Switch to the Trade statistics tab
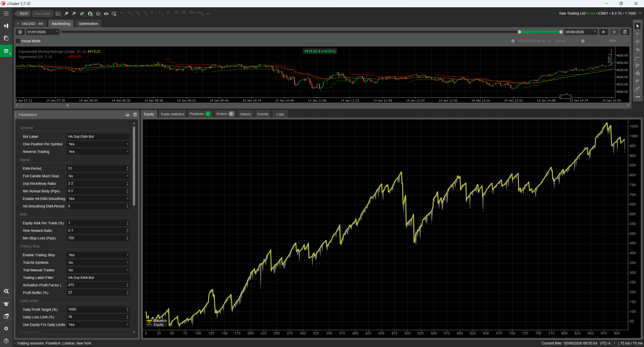This screenshot has height=347, width=644. coord(172,114)
